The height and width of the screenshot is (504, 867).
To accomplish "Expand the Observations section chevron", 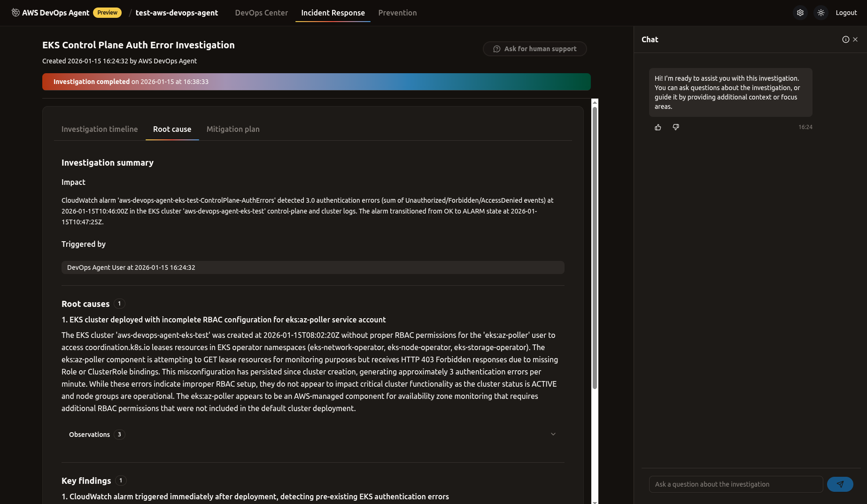I will 553,434.
